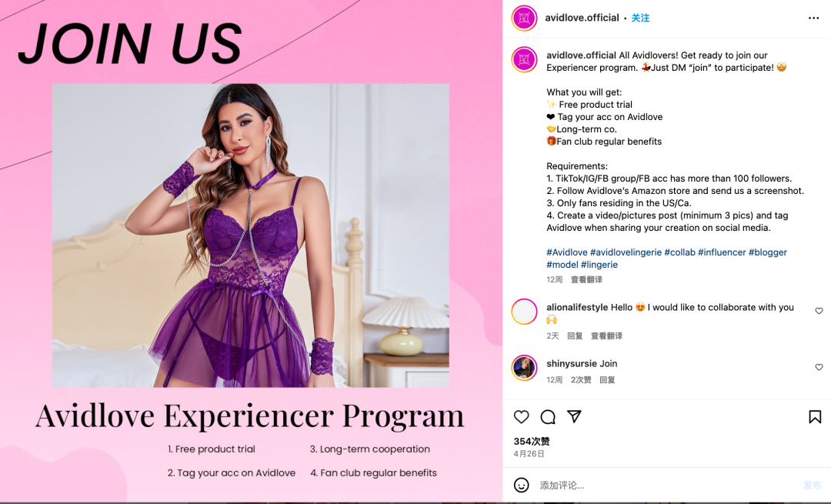The height and width of the screenshot is (504, 831).
Task: Expand caption translation with 查看翻译
Action: (x=586, y=279)
